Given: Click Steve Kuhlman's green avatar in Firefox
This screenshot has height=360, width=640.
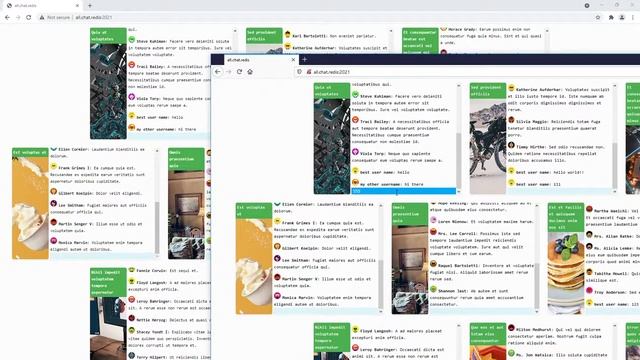Looking at the screenshot, I should (356, 95).
